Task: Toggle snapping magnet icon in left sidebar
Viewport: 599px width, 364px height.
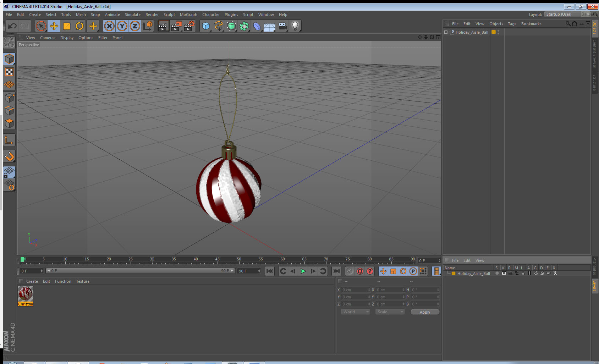Action: point(9,156)
